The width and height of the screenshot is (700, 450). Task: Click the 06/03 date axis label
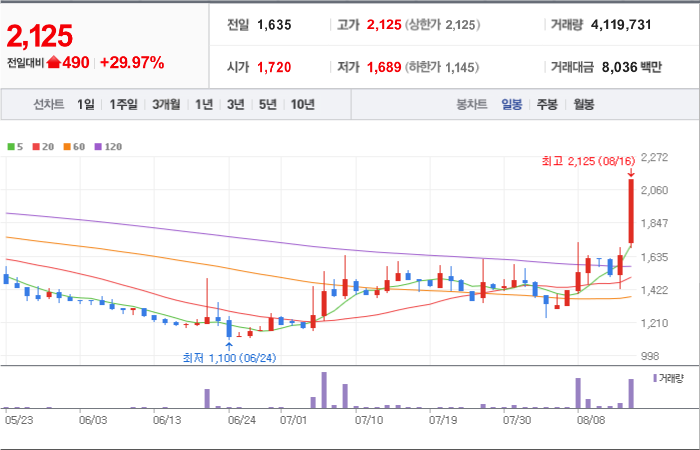[x=93, y=420]
